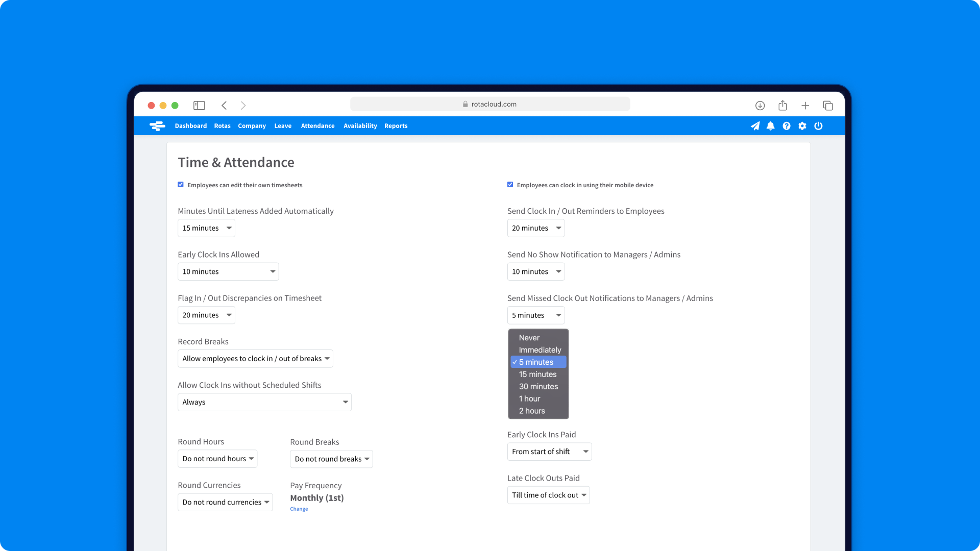Click the help question mark icon
Viewport: 980px width, 551px height.
tap(787, 126)
